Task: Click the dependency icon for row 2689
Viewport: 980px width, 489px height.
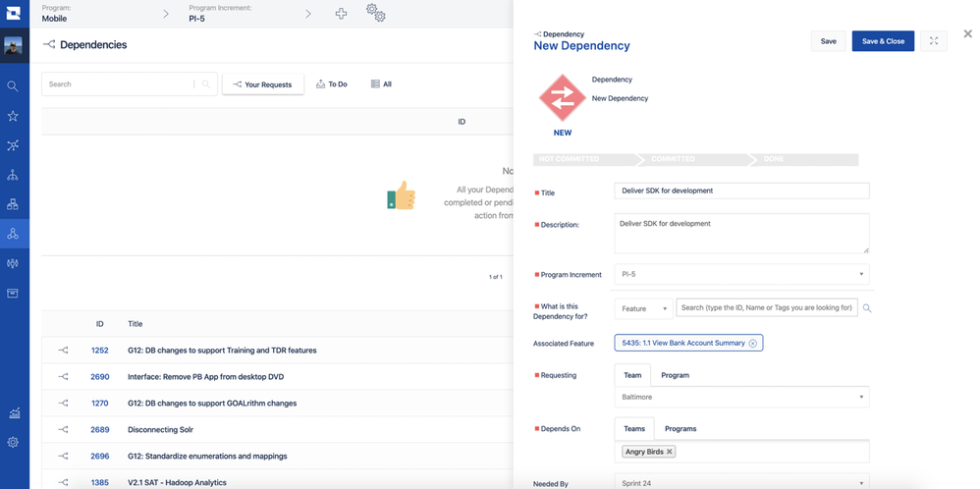Action: (63, 430)
